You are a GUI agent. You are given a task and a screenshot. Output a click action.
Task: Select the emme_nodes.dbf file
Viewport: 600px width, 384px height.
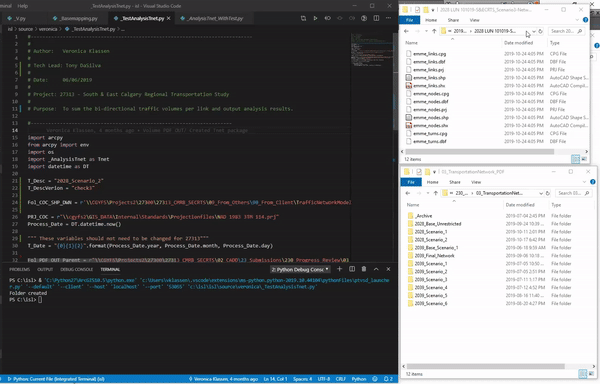click(x=430, y=102)
